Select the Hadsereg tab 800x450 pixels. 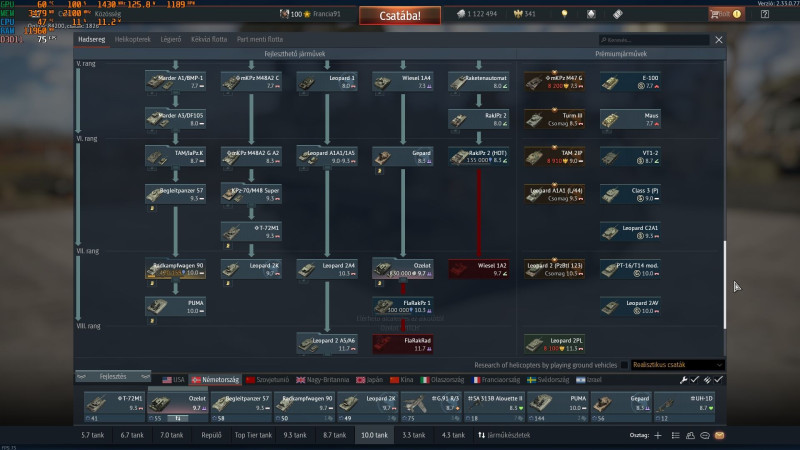pos(92,39)
